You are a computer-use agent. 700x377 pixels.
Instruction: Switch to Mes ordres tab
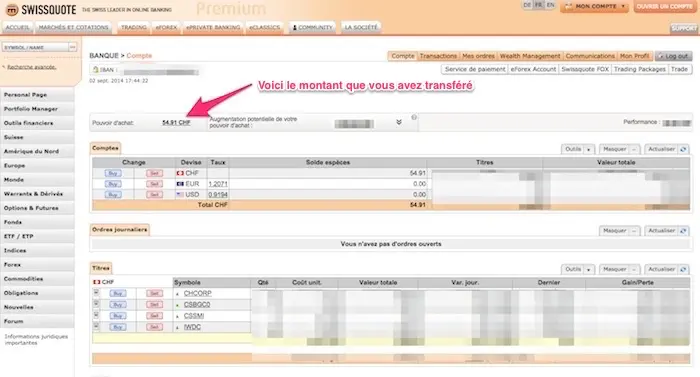tap(478, 56)
